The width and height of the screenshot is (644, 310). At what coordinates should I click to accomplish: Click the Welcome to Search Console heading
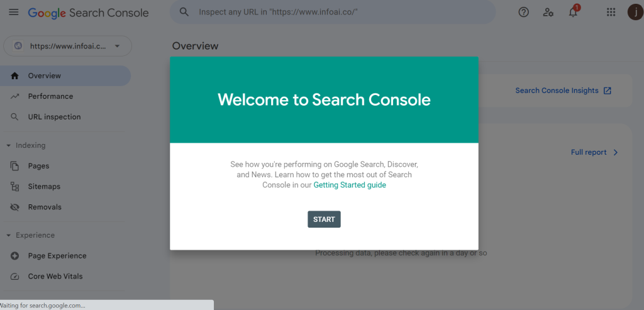[324, 99]
